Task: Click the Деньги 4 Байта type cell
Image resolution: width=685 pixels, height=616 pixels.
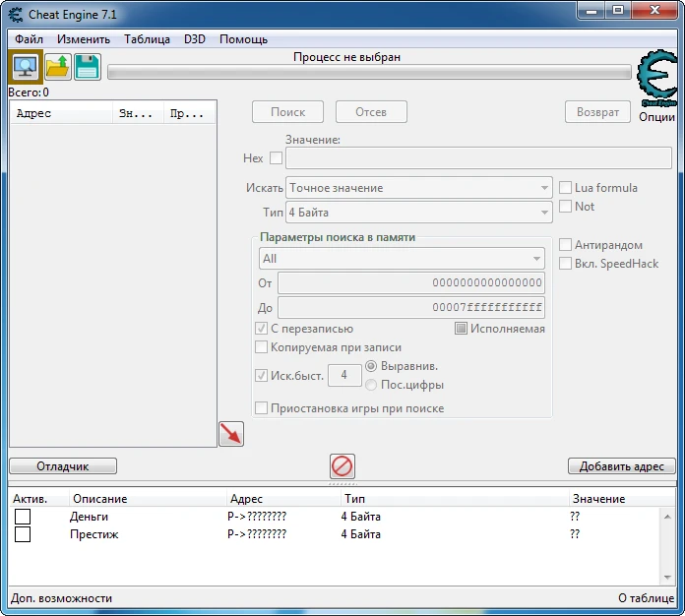Action: point(361,517)
